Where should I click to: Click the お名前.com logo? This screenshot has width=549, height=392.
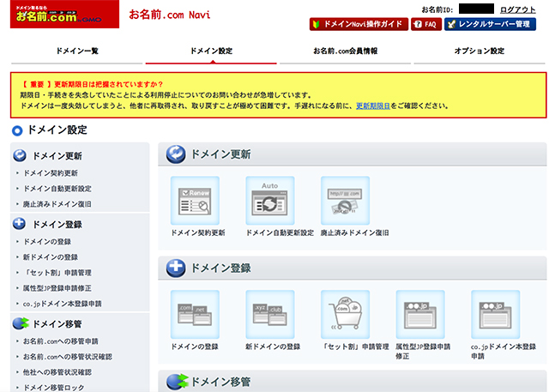pos(65,14)
